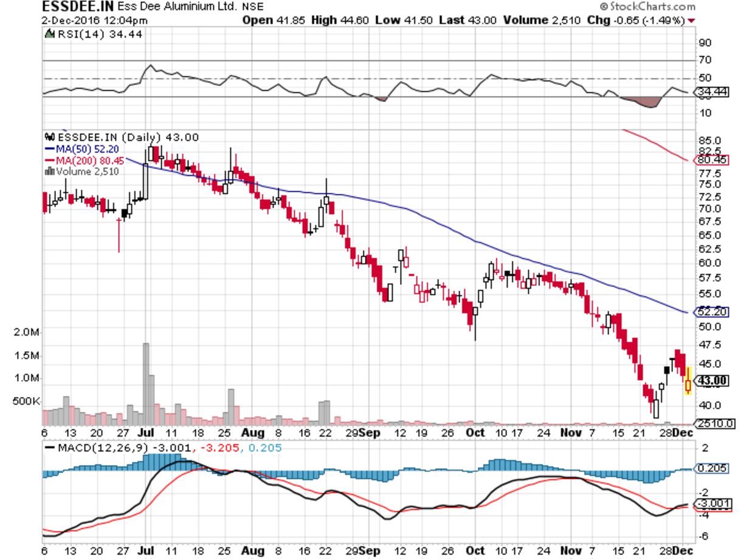Click the 500K volume scale label
The width and height of the screenshot is (749, 560).
pyautogui.click(x=26, y=402)
